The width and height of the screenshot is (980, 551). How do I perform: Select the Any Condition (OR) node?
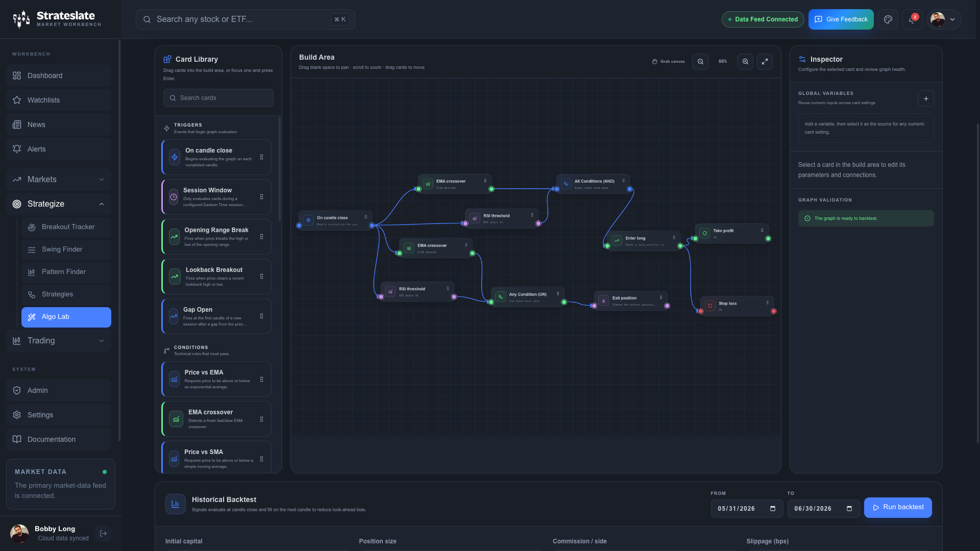(528, 297)
